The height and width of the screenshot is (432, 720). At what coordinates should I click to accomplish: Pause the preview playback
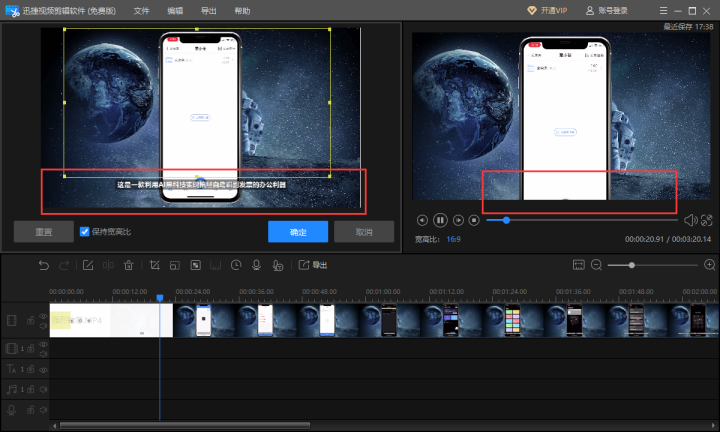[x=440, y=220]
